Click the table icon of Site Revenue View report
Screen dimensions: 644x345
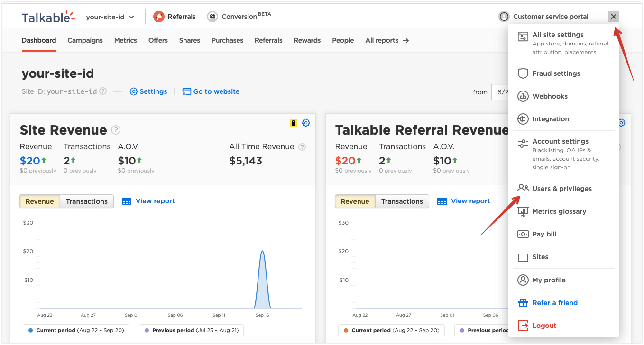pyautogui.click(x=127, y=201)
